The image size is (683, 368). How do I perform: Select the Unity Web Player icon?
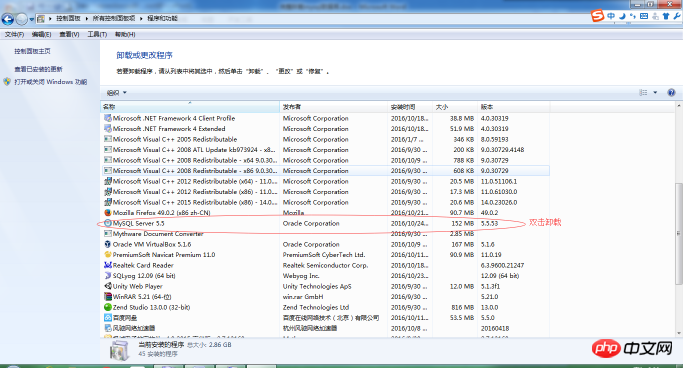[x=108, y=286]
